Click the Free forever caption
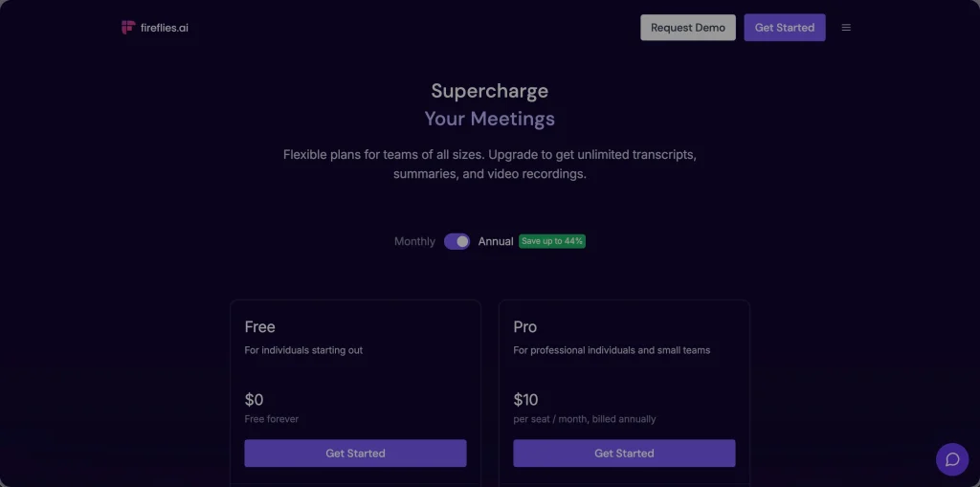The image size is (980, 487). tap(272, 419)
